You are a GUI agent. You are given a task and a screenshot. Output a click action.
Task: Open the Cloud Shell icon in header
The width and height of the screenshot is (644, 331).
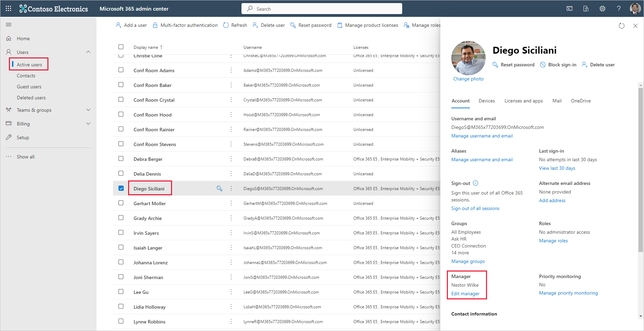point(569,9)
